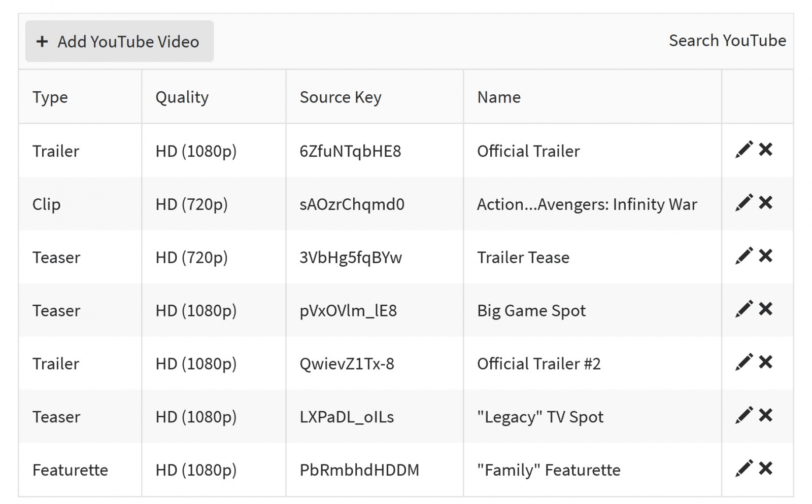Delete the Official Trailer #2 row
Viewport: 812px width, 504px height.
(765, 363)
